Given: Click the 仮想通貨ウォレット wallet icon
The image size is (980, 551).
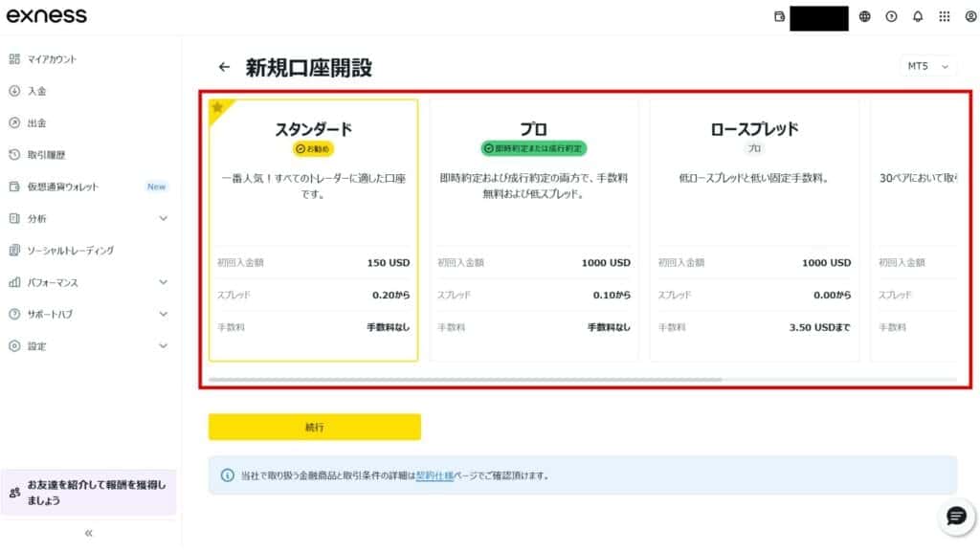Looking at the screenshot, I should pos(14,187).
